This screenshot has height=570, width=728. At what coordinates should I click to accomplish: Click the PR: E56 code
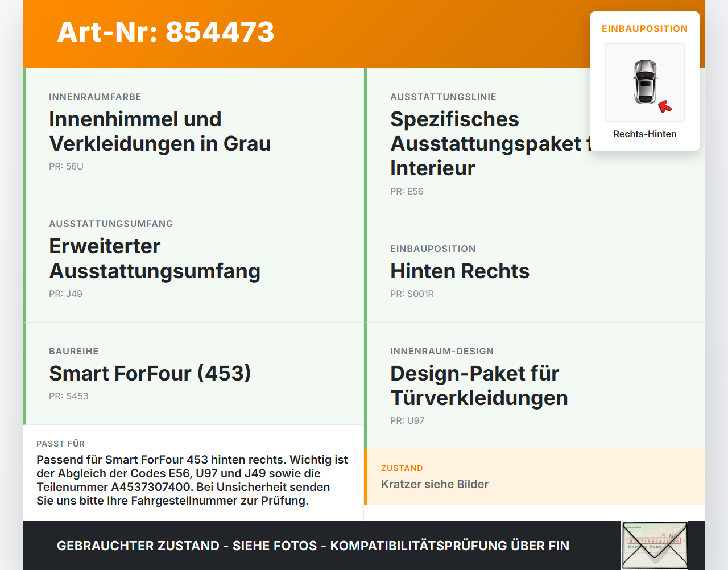pyautogui.click(x=407, y=191)
